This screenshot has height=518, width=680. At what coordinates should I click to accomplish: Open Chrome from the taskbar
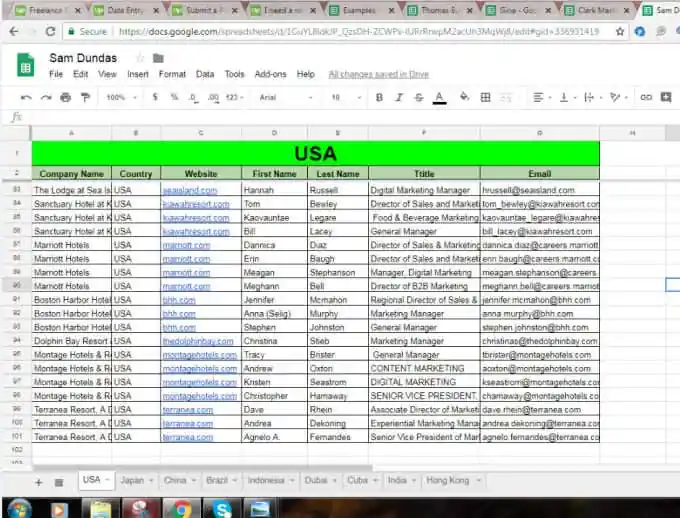pyautogui.click(x=183, y=509)
